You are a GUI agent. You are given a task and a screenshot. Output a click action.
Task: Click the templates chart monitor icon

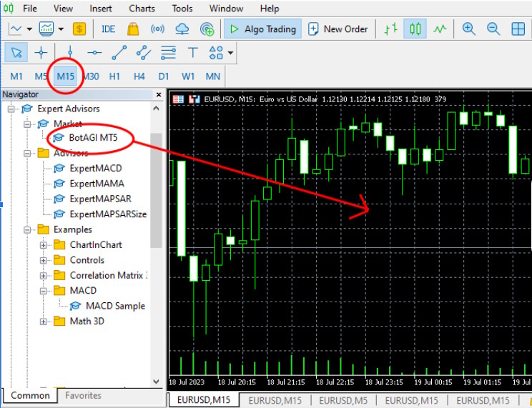click(46, 29)
